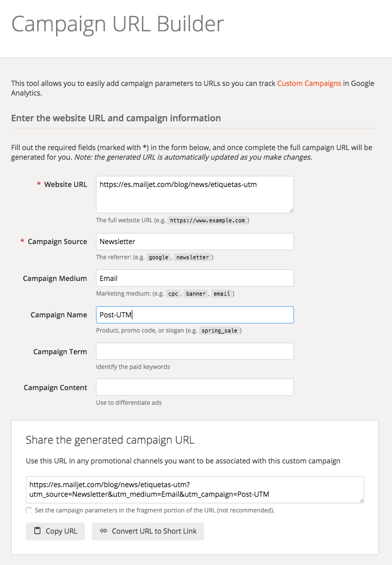The width and height of the screenshot is (392, 565).
Task: Click the 'Set the campaign parameters' label text
Action: click(155, 510)
